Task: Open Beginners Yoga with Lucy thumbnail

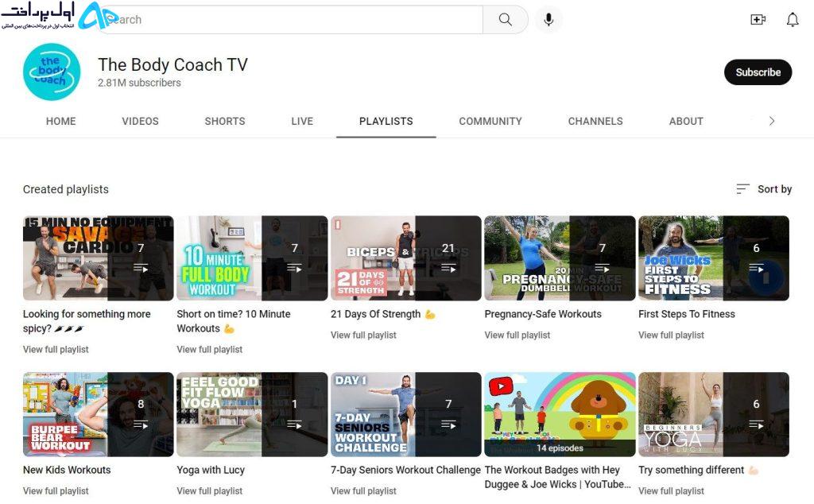Action: tap(714, 414)
